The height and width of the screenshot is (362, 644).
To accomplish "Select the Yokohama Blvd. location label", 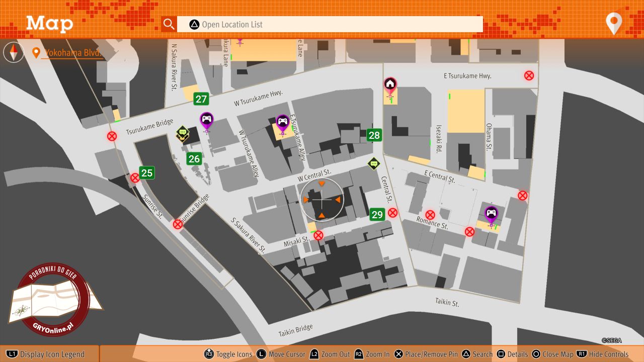I will [73, 53].
